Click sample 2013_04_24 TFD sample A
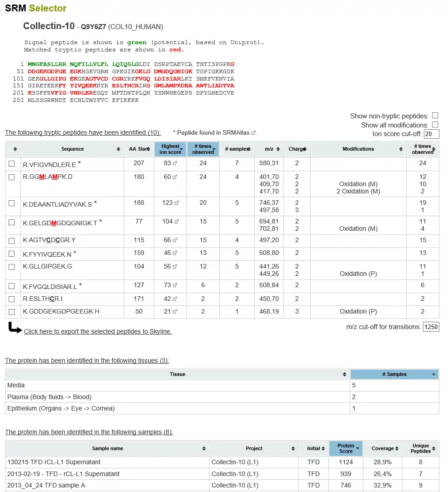Image resolution: width=448 pixels, height=492 pixels. [x=46, y=486]
